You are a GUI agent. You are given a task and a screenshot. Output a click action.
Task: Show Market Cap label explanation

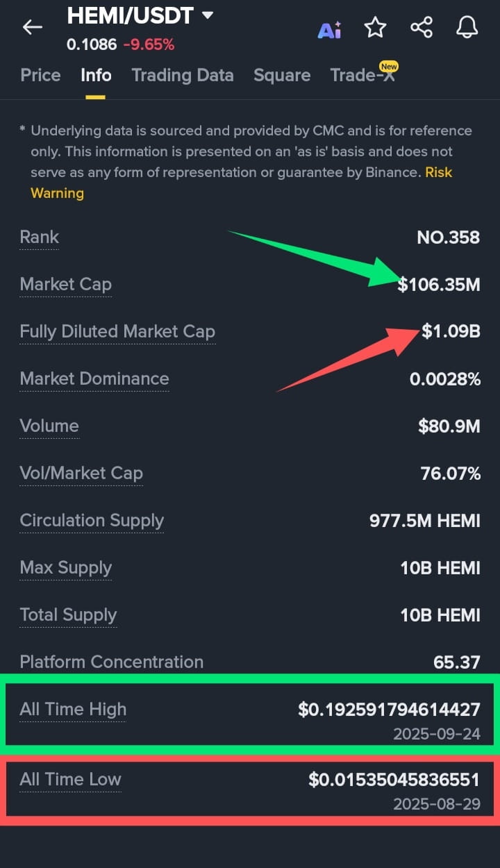(66, 285)
